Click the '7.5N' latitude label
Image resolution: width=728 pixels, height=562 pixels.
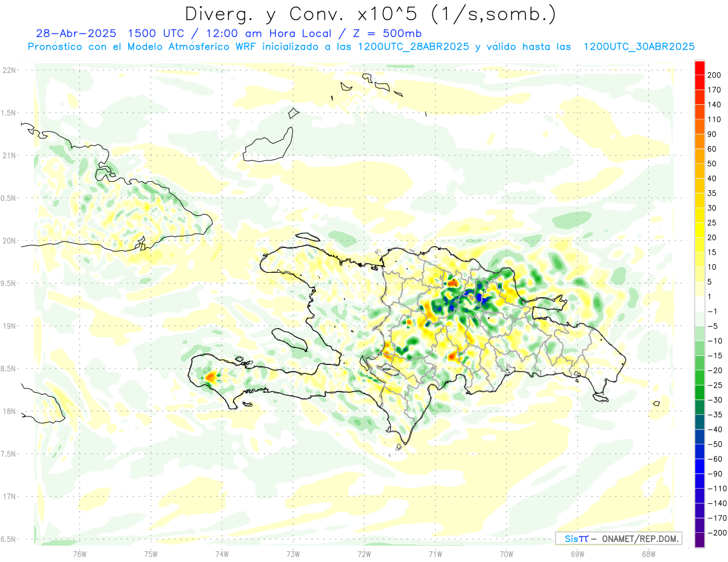pyautogui.click(x=9, y=453)
